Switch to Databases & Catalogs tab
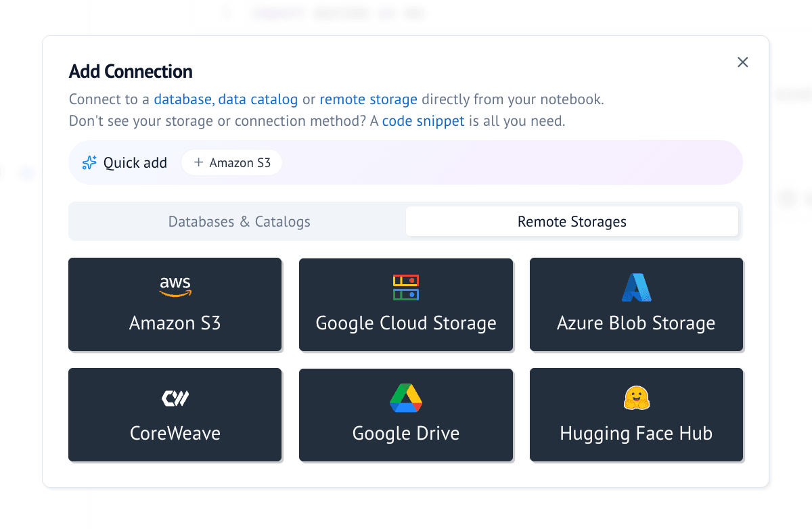Screen dimensions: 812x529 pyautogui.click(x=240, y=221)
